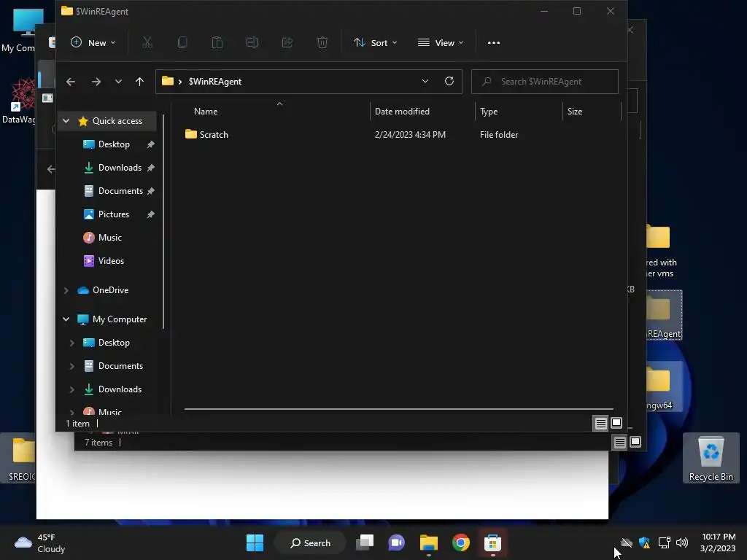Go back with the left arrow
747x560 pixels.
71,82
